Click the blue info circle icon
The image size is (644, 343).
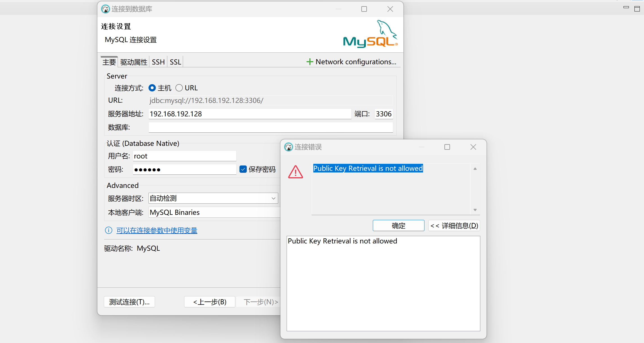108,230
